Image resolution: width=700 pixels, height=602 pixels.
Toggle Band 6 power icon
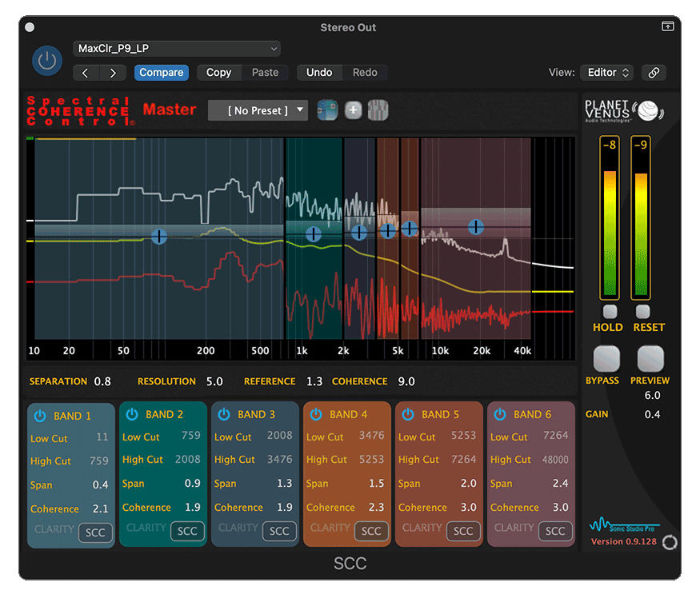coord(500,415)
